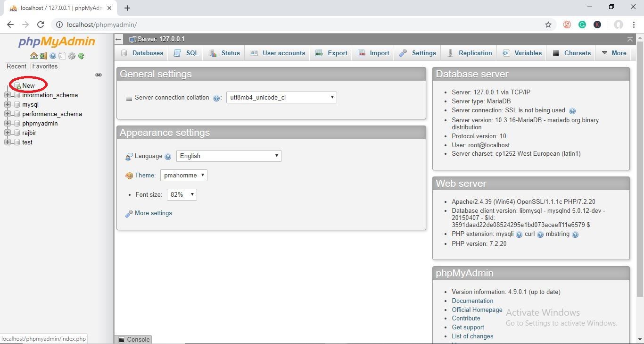The height and width of the screenshot is (344, 644).
Task: Select the Import tab
Action: tap(373, 53)
